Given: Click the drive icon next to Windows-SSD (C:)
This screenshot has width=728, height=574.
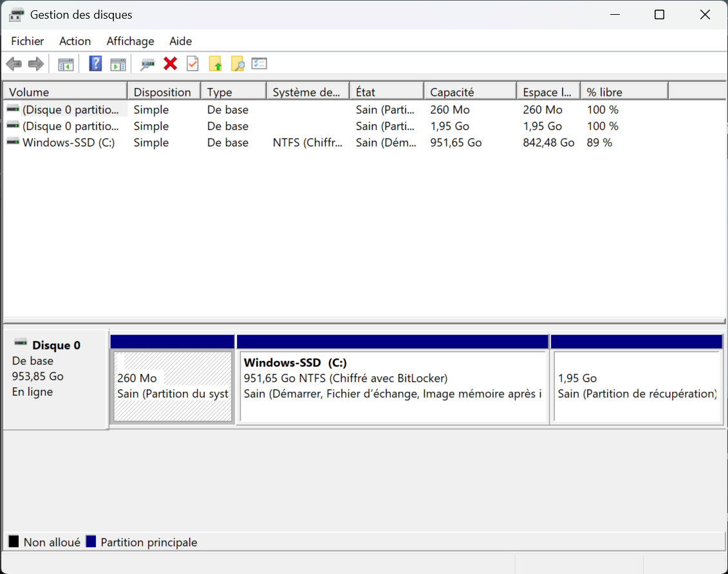Looking at the screenshot, I should pyautogui.click(x=13, y=142).
